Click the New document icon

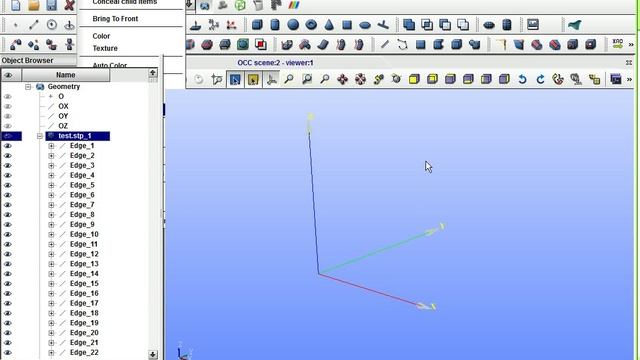16,5
